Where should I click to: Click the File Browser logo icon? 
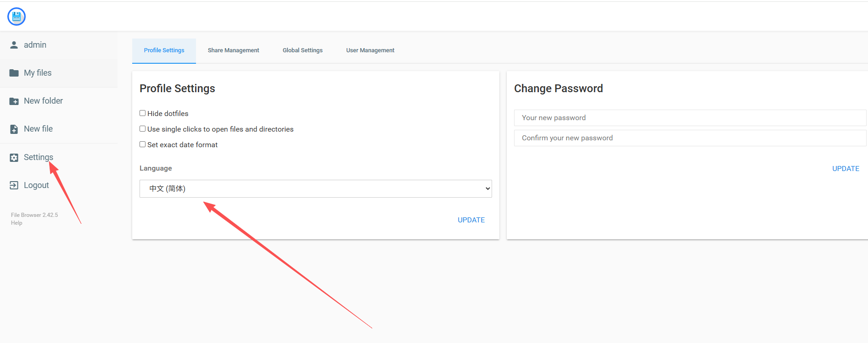pyautogui.click(x=17, y=17)
